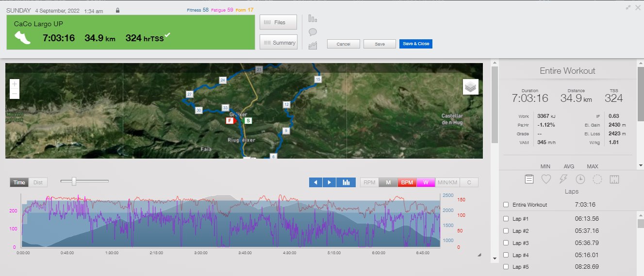Click the running shoe workout type icon
The width and height of the screenshot is (644, 276).
(22, 38)
